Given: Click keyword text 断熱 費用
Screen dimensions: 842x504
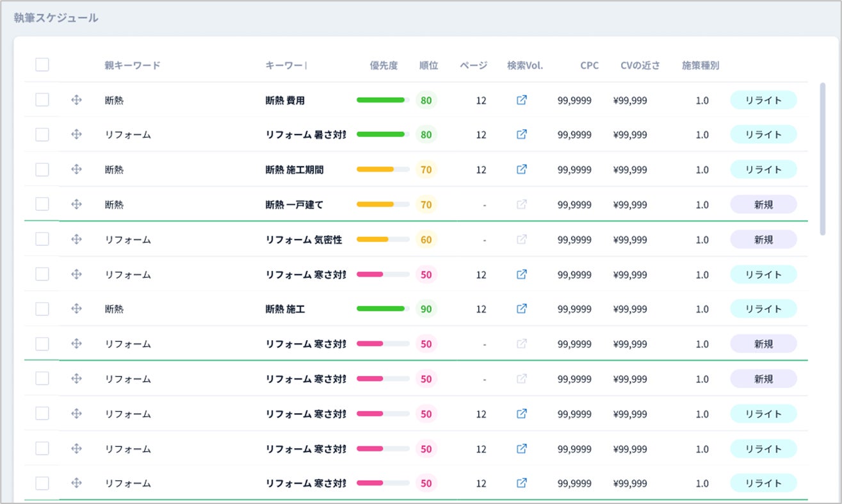Looking at the screenshot, I should pos(285,100).
